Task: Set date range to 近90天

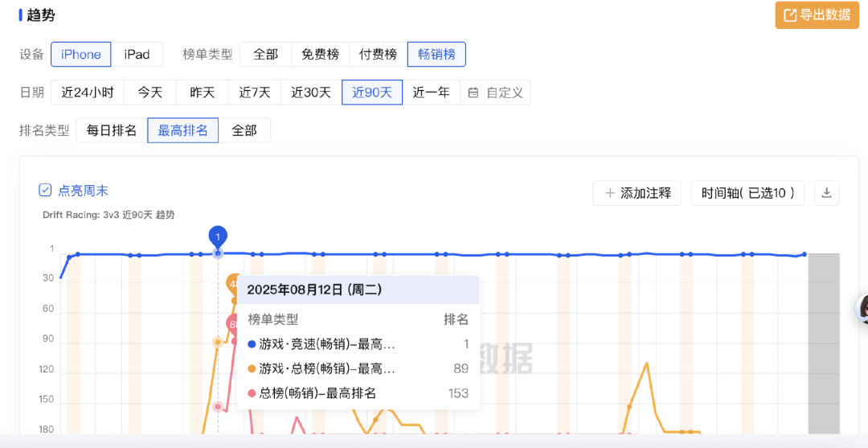Action: [372, 92]
